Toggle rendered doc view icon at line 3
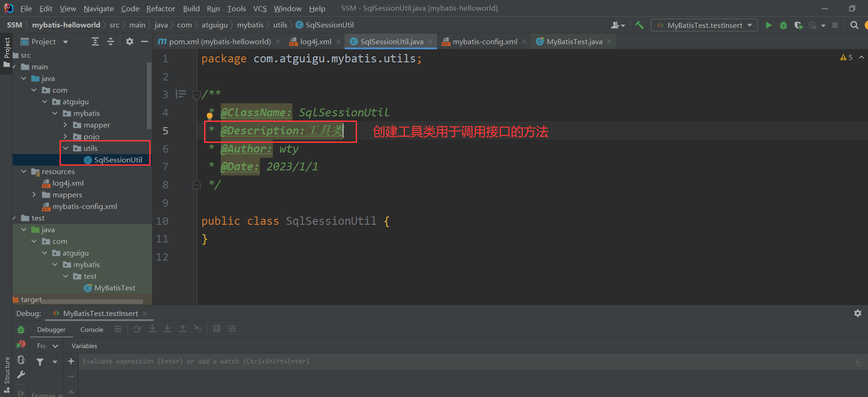The image size is (868, 397). pos(181,94)
